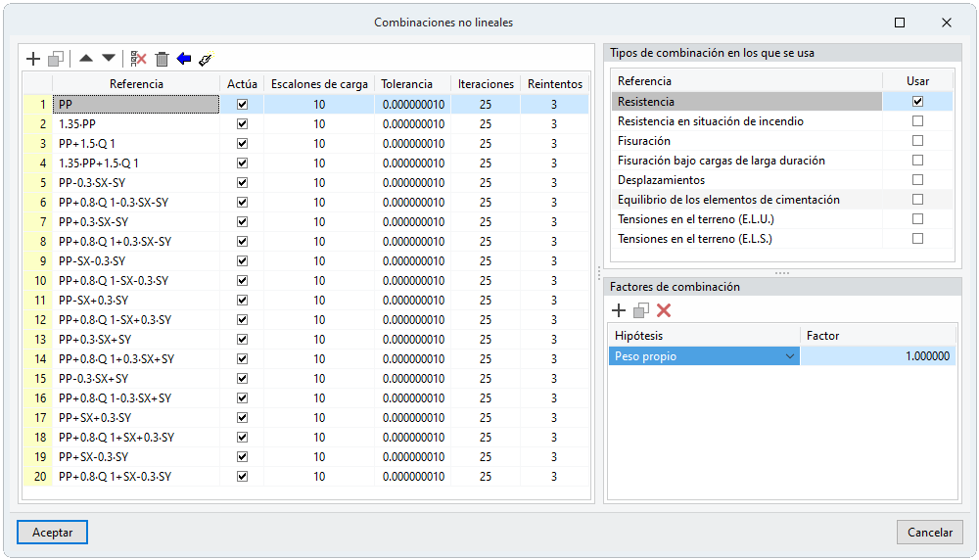The height and width of the screenshot is (560, 979).
Task: Enable Usar for Fisuración bajo cargas de larga duración
Action: click(917, 161)
